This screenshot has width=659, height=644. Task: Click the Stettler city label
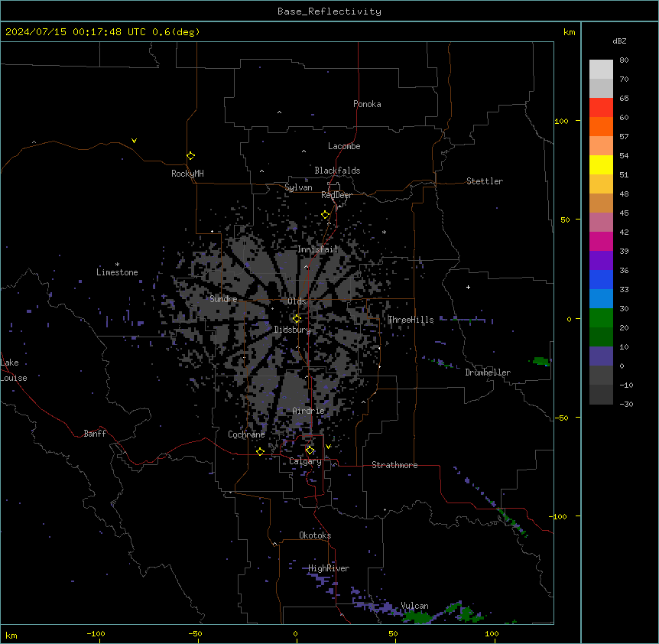click(x=485, y=181)
